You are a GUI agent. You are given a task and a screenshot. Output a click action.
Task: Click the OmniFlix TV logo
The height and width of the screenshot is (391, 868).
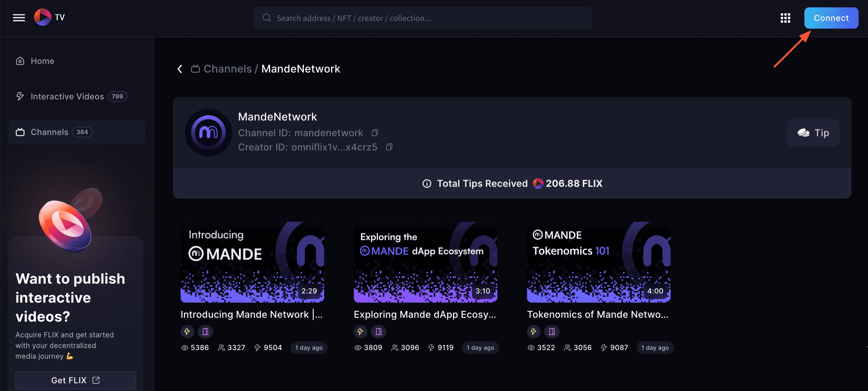pos(49,17)
